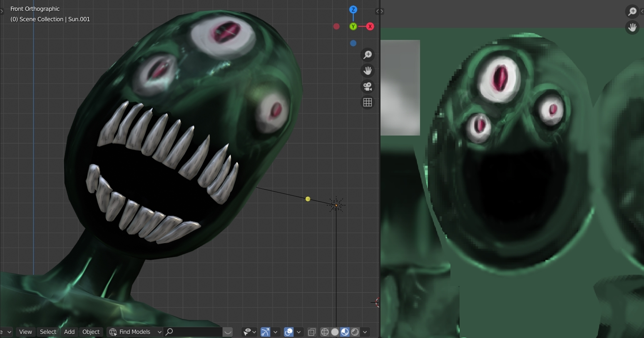Click the red X axis gizmo handle
Image resolution: width=644 pixels, height=338 pixels.
tap(370, 27)
